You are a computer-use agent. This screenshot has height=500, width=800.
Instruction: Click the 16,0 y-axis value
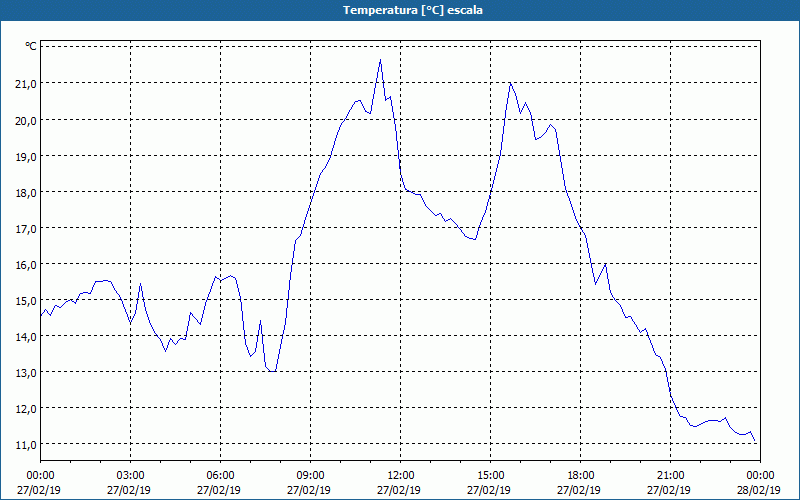[x=26, y=265]
